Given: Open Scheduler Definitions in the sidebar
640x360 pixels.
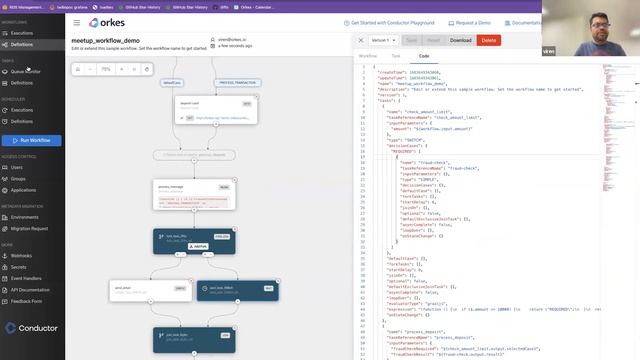Looking at the screenshot, I should pos(22,122).
